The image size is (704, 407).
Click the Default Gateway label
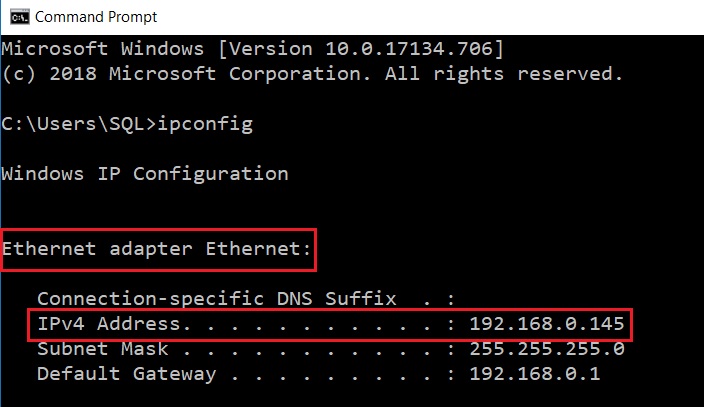coord(126,374)
